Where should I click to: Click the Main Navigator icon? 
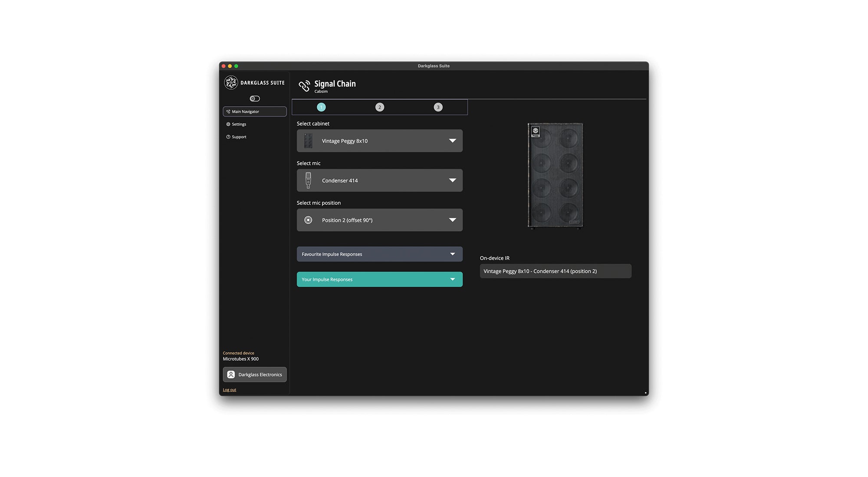228,112
